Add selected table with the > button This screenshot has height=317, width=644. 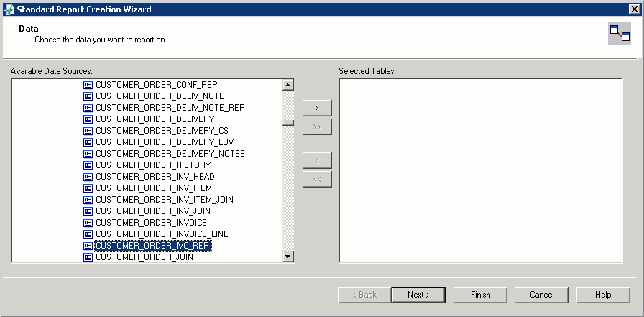317,108
